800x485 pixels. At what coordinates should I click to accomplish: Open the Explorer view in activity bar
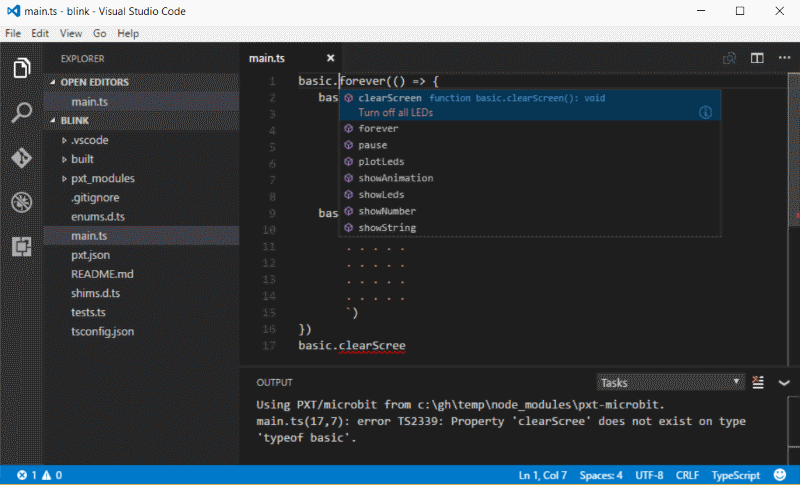click(x=21, y=68)
